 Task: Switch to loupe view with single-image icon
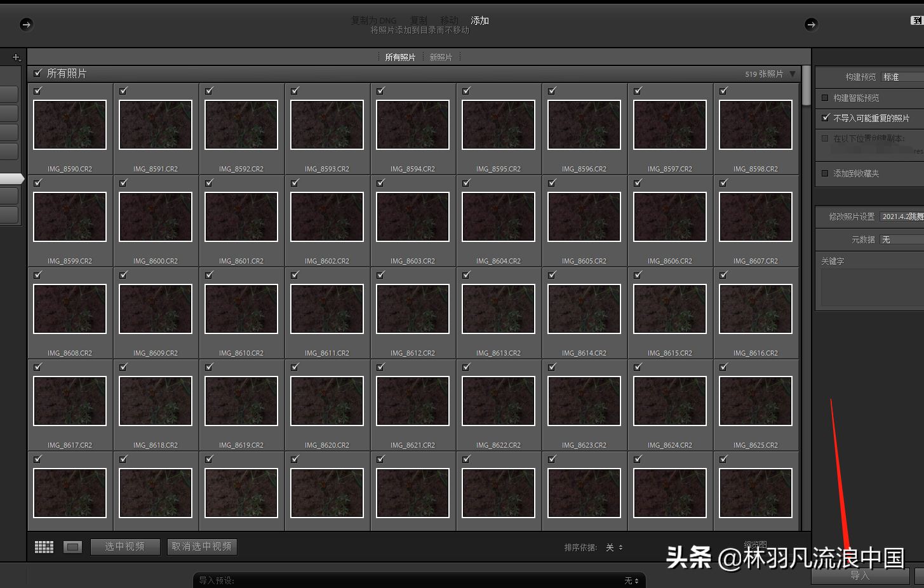pos(72,546)
